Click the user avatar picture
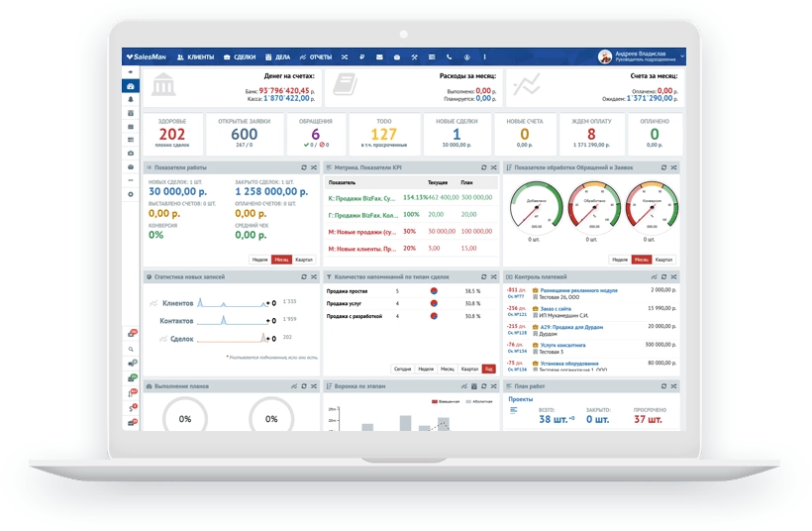The image size is (812, 531). click(604, 56)
